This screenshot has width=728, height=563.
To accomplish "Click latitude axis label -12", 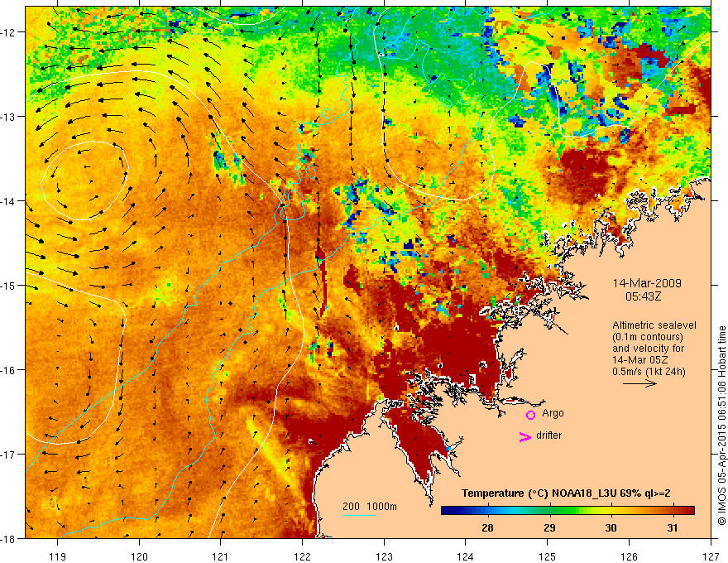I will [9, 32].
